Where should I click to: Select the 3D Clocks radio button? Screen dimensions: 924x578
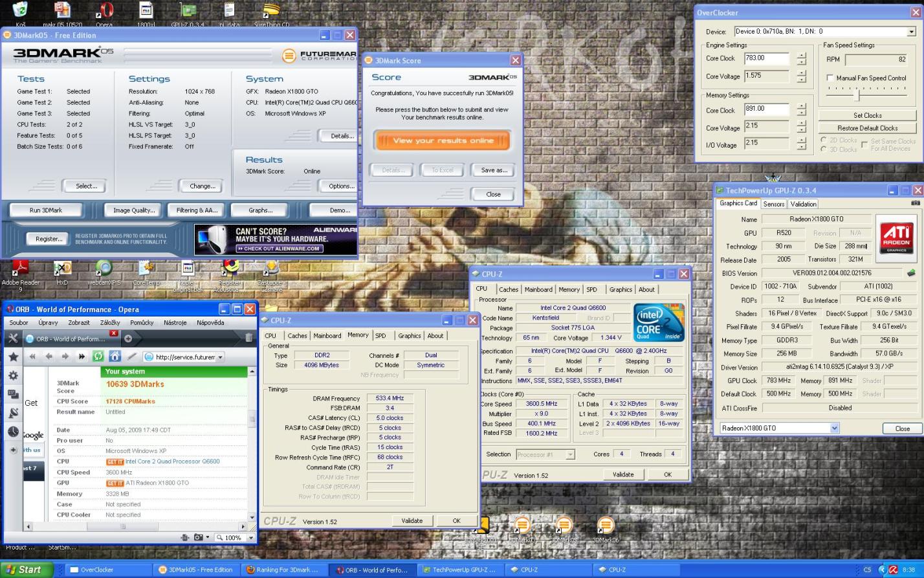[x=824, y=149]
